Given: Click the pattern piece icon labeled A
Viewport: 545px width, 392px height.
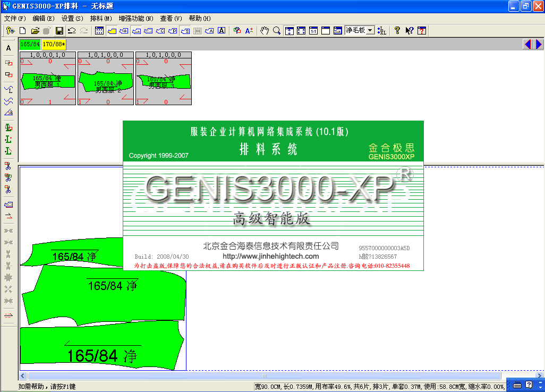Looking at the screenshot, I should pos(210,31).
